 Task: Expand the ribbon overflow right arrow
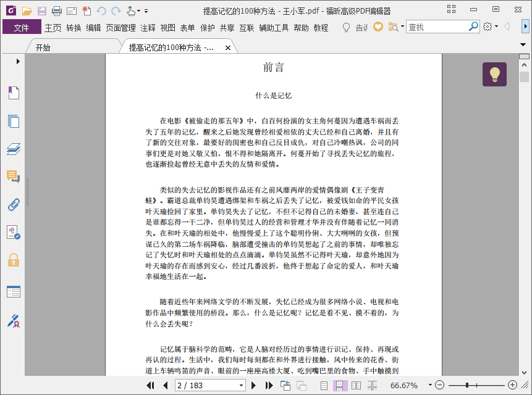pyautogui.click(x=525, y=27)
